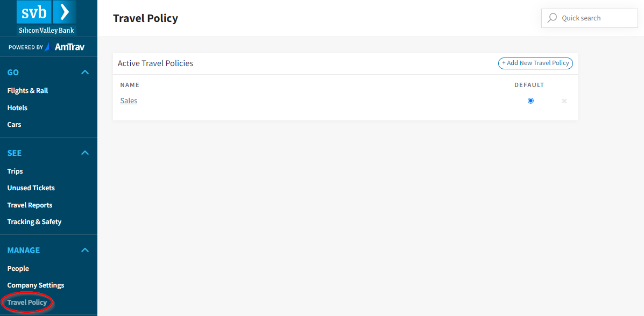The image size is (644, 316).
Task: Collapse the SEE section chevron
Action: 85,153
